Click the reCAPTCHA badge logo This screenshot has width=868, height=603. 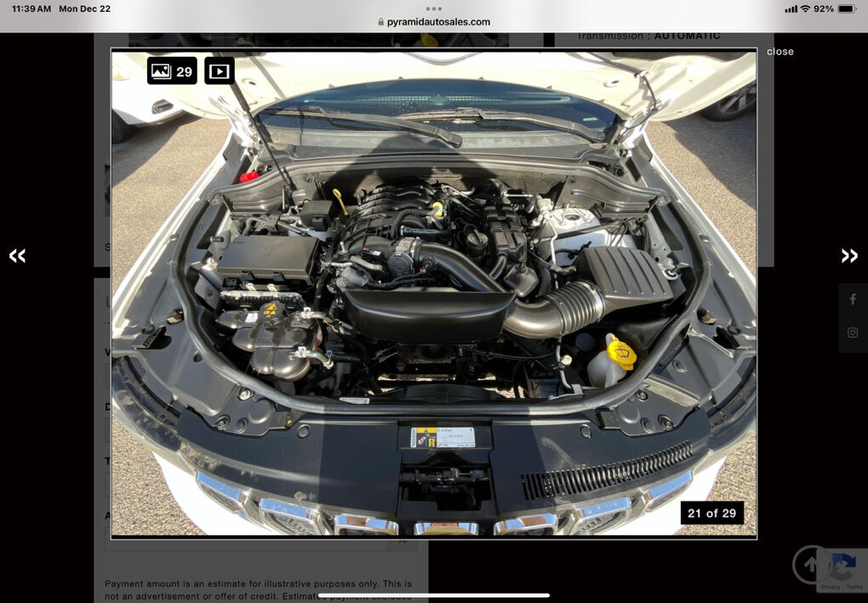click(842, 566)
